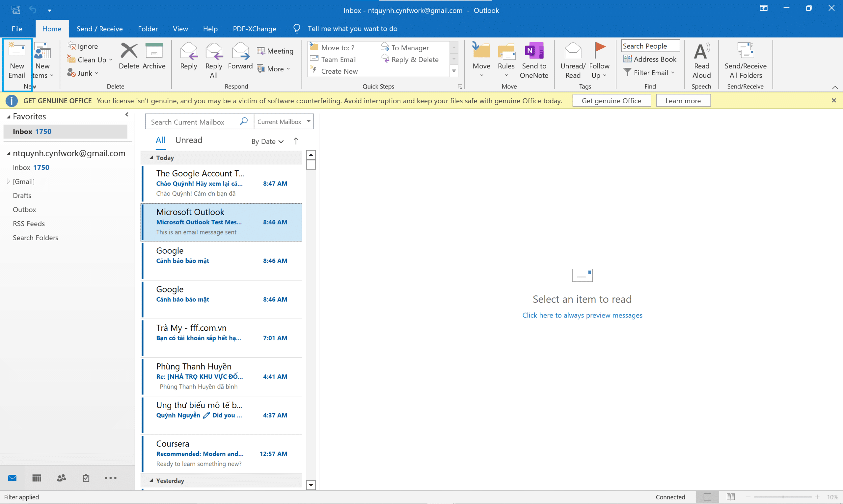
Task: Reply with a Meeting
Action: (x=275, y=51)
